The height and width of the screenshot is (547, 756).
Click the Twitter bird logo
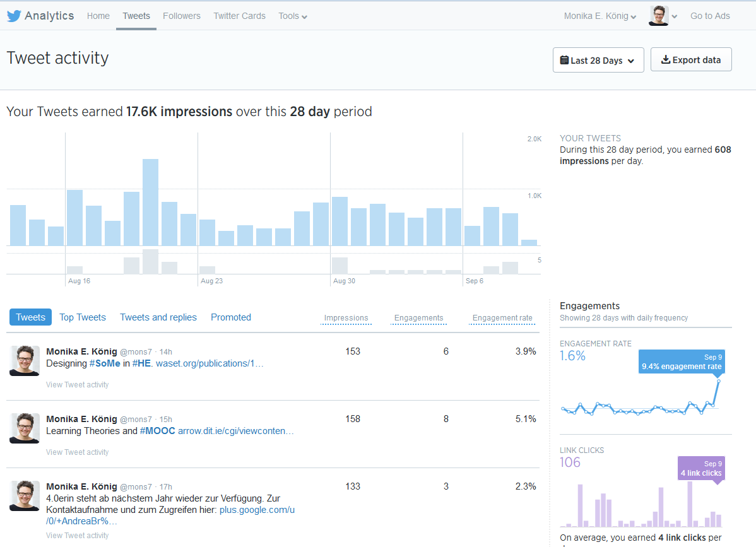[x=14, y=16]
